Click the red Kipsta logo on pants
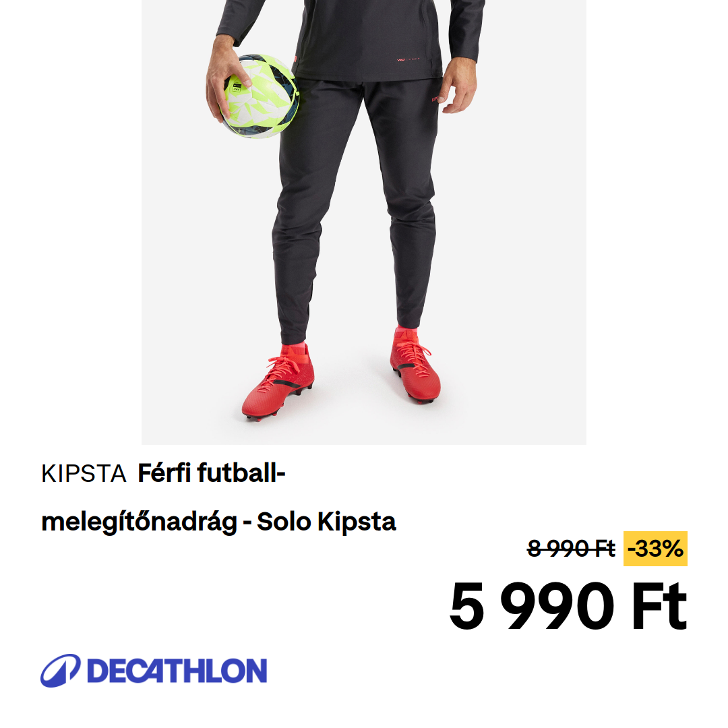 435,98
